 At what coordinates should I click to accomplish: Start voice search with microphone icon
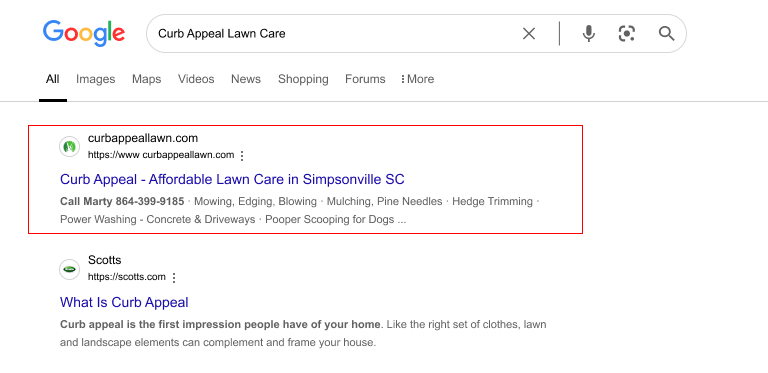click(589, 34)
